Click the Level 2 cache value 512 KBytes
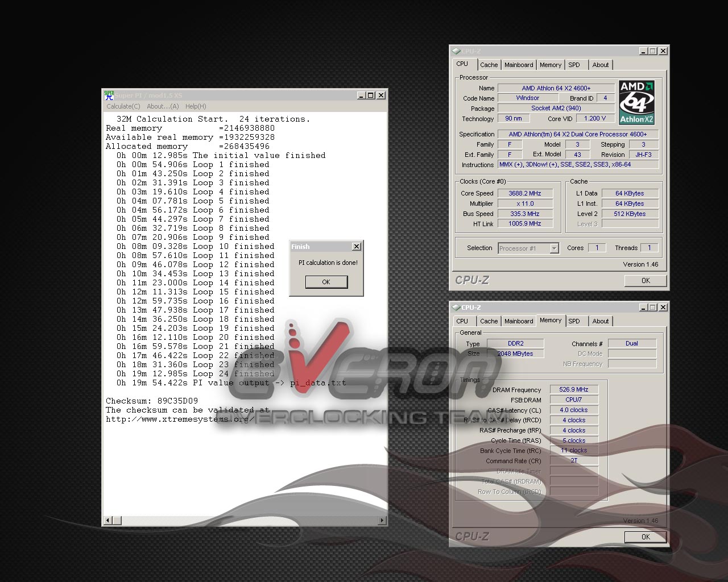The height and width of the screenshot is (582, 728). [x=630, y=214]
